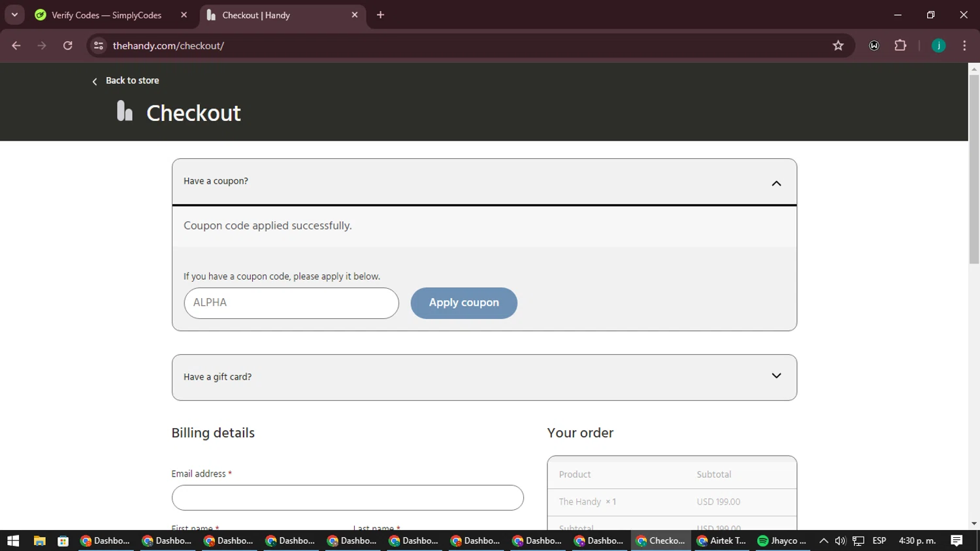Focus the Email address field
This screenshot has height=551, width=980.
(x=348, y=497)
